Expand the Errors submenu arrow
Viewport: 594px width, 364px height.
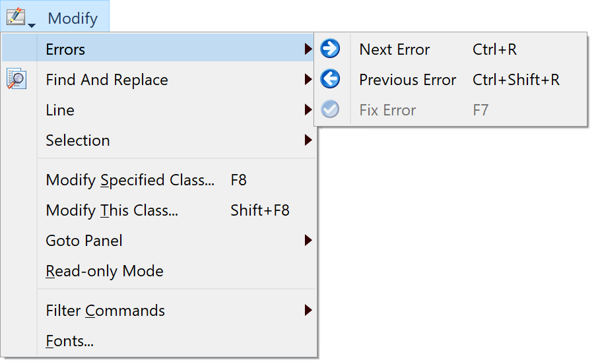click(x=308, y=49)
